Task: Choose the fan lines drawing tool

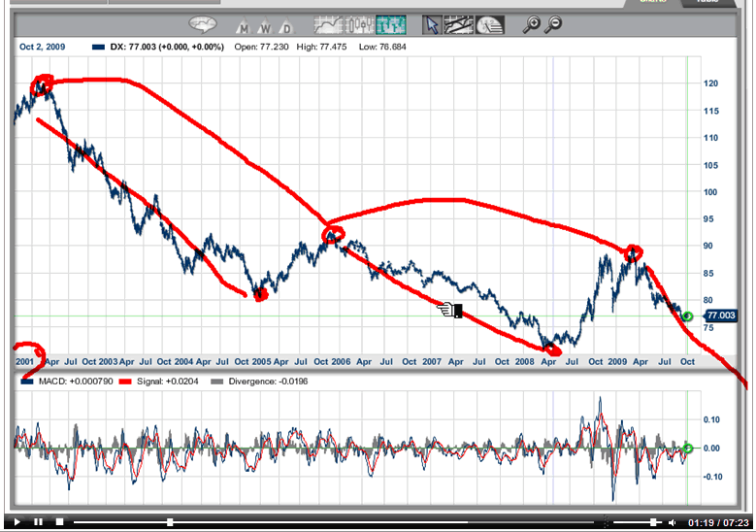Action: (490, 25)
